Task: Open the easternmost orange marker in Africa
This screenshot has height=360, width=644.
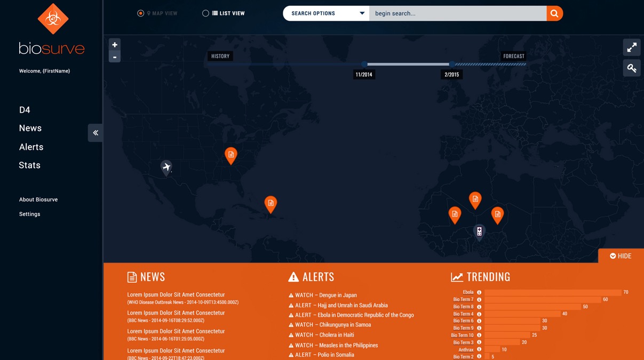Action: [x=497, y=215]
